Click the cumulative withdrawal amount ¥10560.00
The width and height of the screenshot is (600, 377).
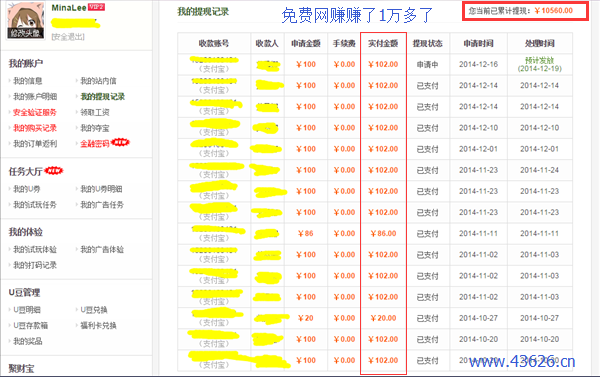(554, 11)
